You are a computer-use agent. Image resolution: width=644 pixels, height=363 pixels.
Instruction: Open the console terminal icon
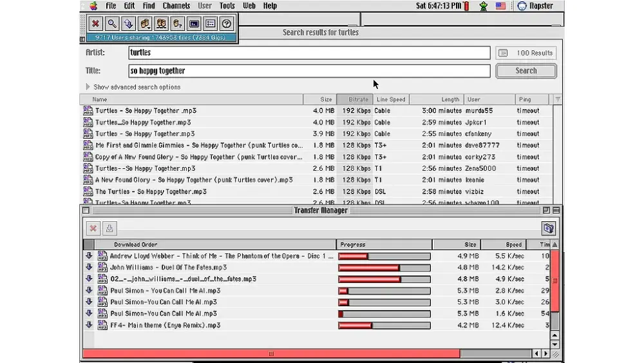194,24
